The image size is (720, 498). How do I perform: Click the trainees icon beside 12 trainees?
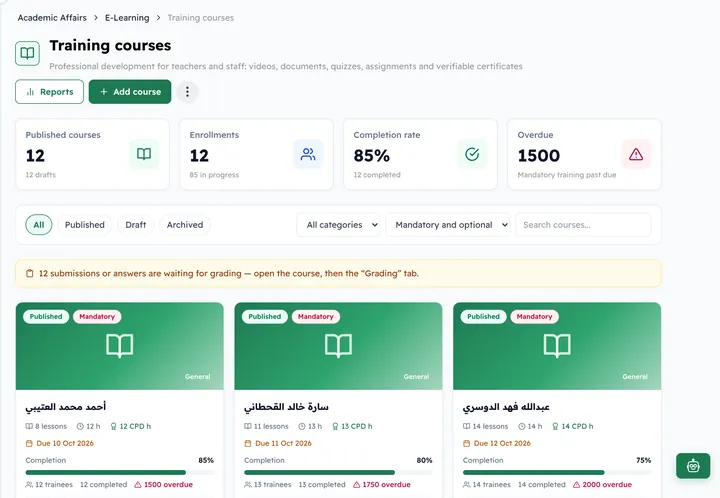[29, 485]
